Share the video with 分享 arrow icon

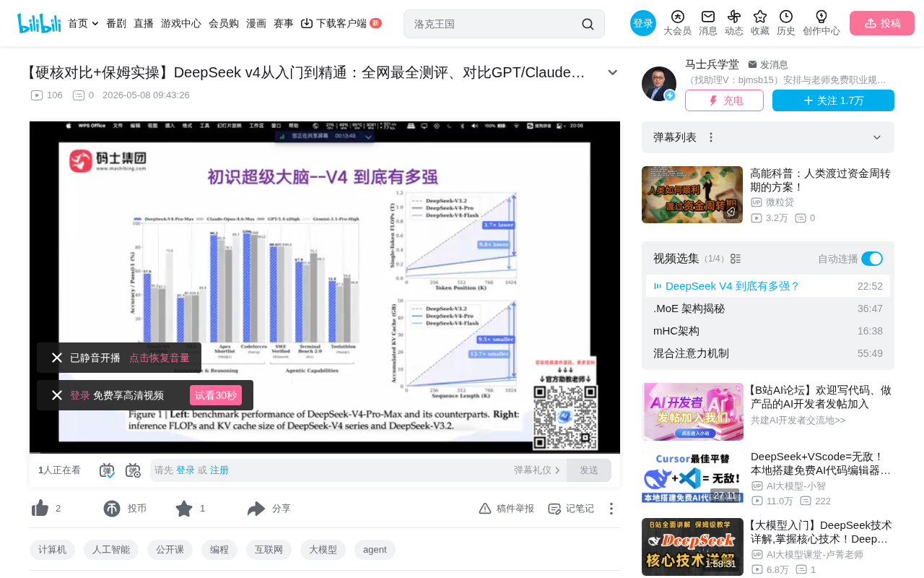[x=256, y=509]
